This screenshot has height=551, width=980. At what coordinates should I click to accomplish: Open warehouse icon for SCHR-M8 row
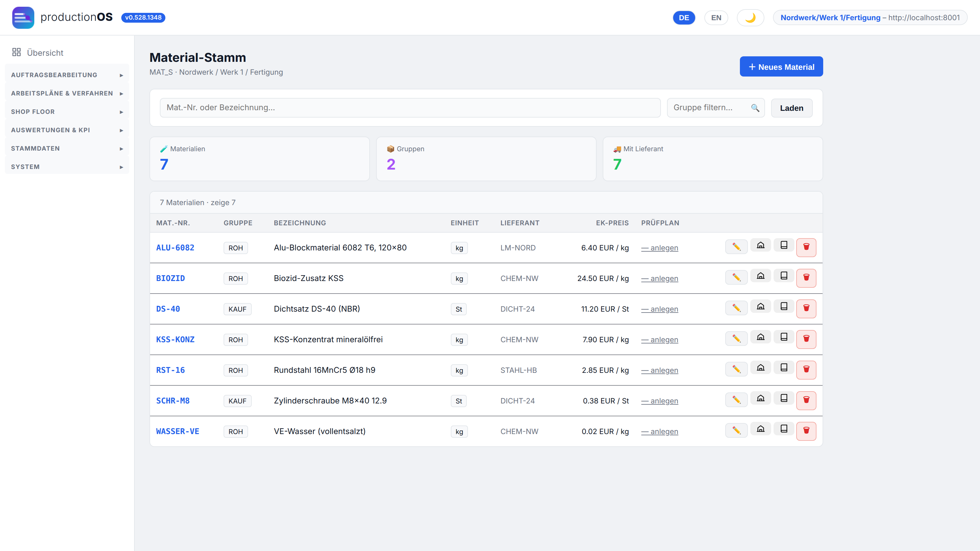760,398
